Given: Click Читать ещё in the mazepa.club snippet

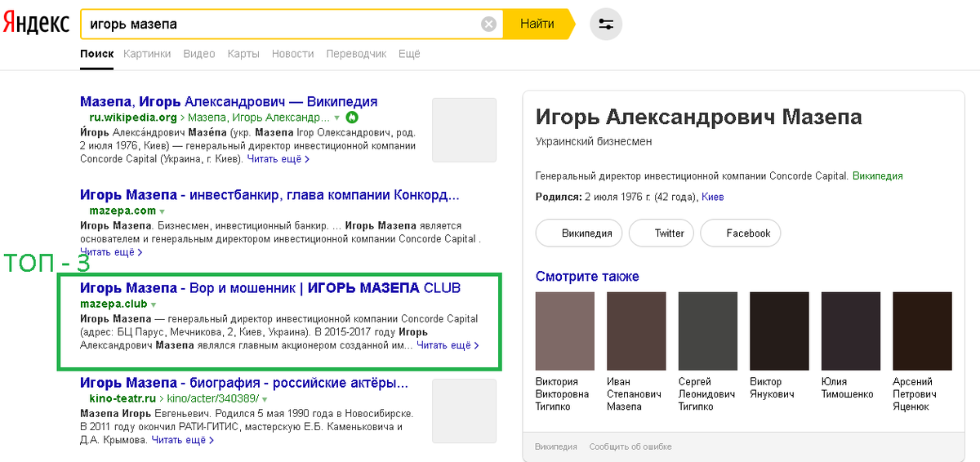Looking at the screenshot, I should pos(448,345).
